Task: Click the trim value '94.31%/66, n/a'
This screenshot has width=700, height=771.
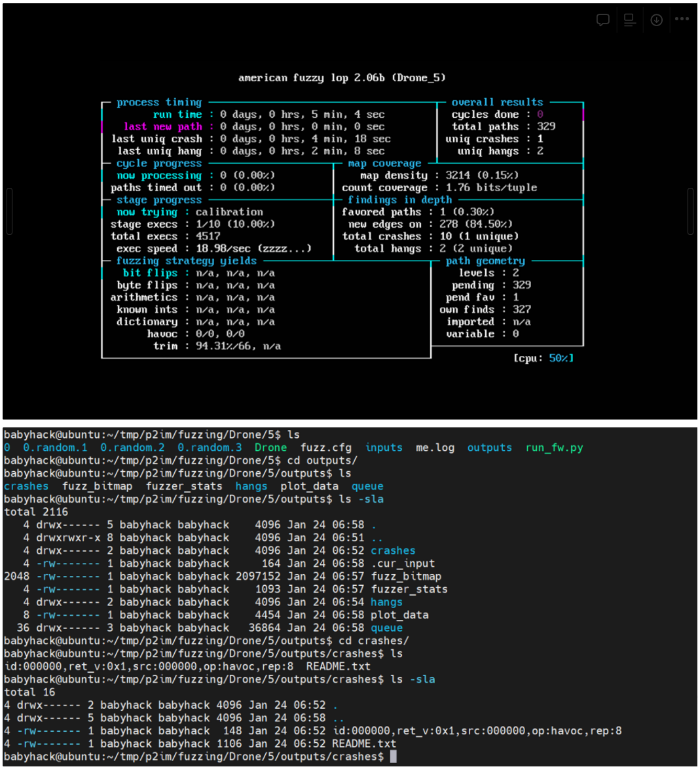Action: (x=238, y=346)
